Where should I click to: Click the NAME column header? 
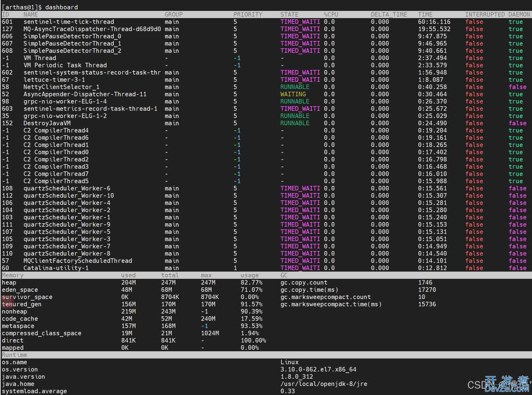(x=31, y=14)
